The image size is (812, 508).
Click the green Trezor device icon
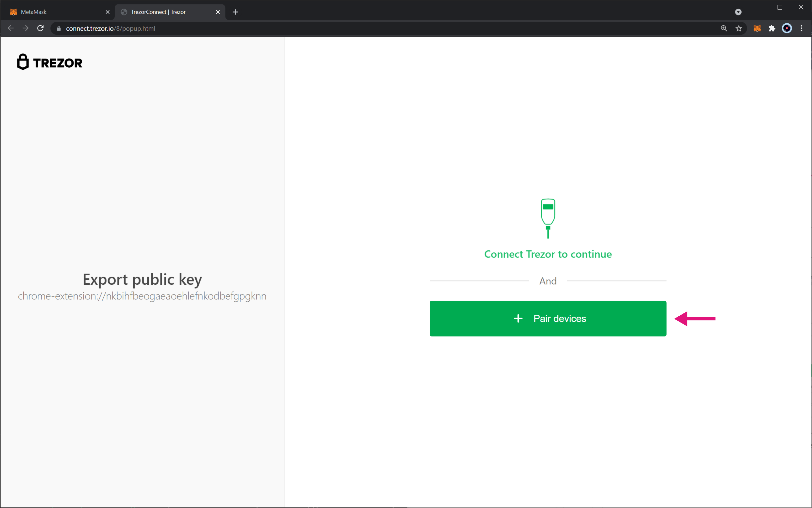click(547, 218)
